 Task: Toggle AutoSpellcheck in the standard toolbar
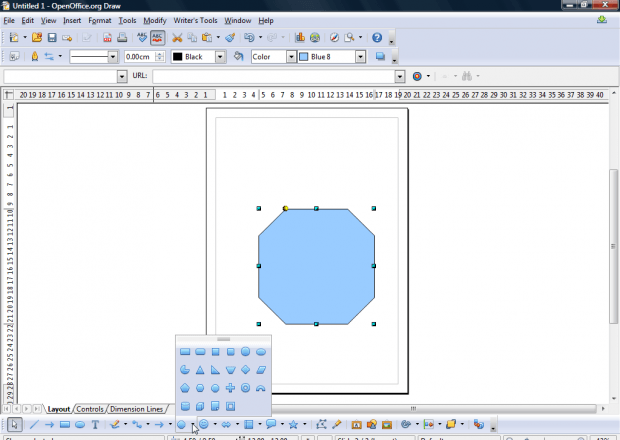[x=158, y=38]
